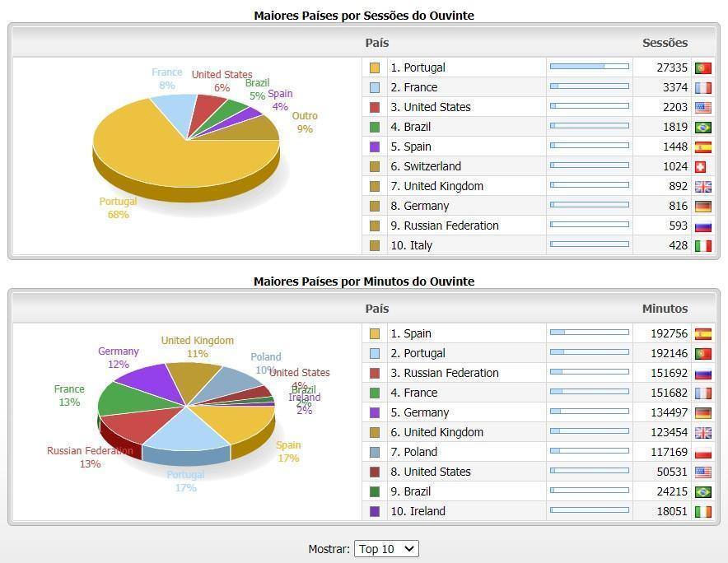Click the yellow swatch beside 1. Portugal
Viewport: 728px width, 563px height.
(x=375, y=67)
